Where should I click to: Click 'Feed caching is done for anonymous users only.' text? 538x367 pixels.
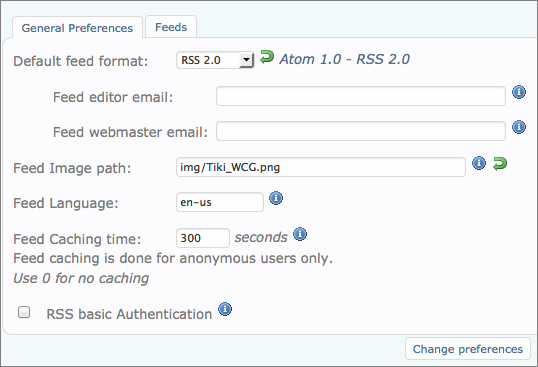click(x=173, y=258)
